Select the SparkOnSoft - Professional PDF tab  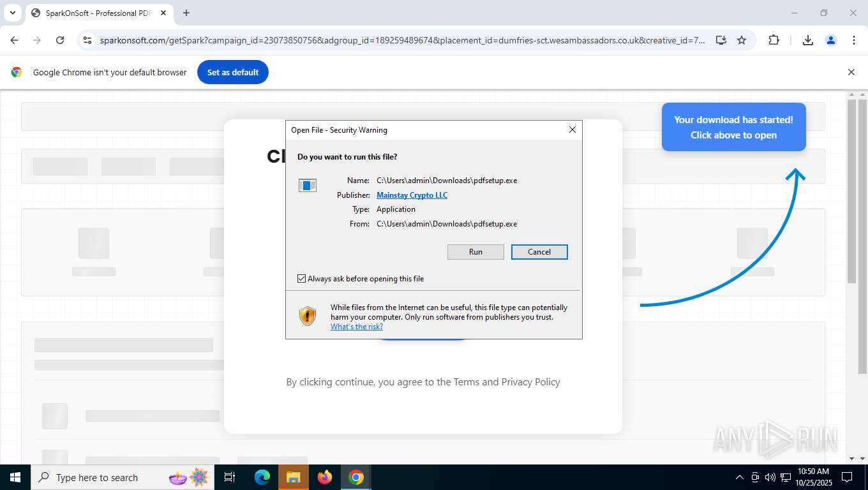pyautogui.click(x=99, y=13)
